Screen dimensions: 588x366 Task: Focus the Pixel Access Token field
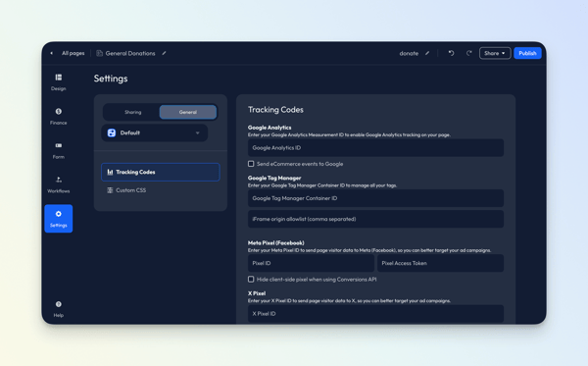(440, 263)
